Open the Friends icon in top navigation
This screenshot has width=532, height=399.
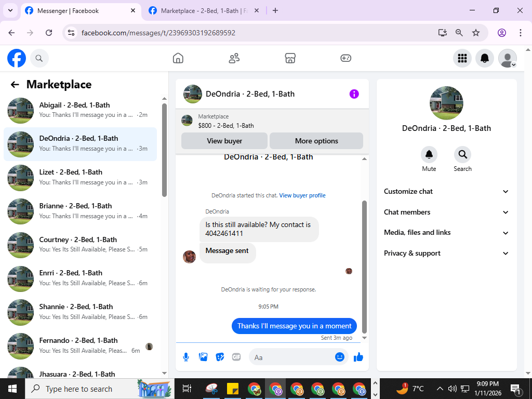pyautogui.click(x=234, y=58)
